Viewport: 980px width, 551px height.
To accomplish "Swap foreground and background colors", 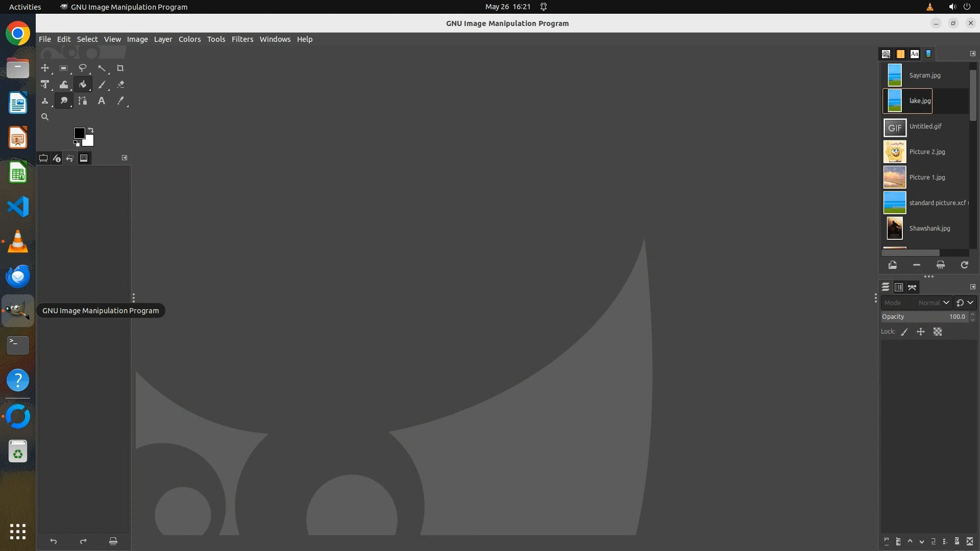I will click(91, 130).
